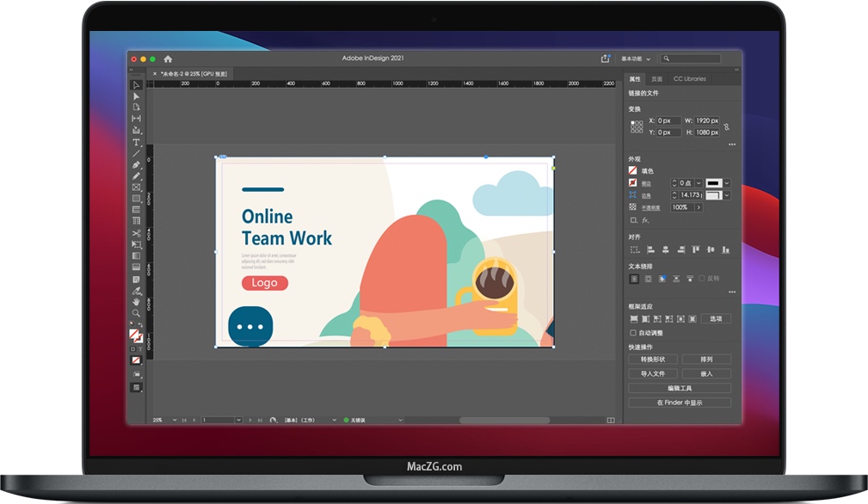Select the Zoom tool

click(x=136, y=313)
